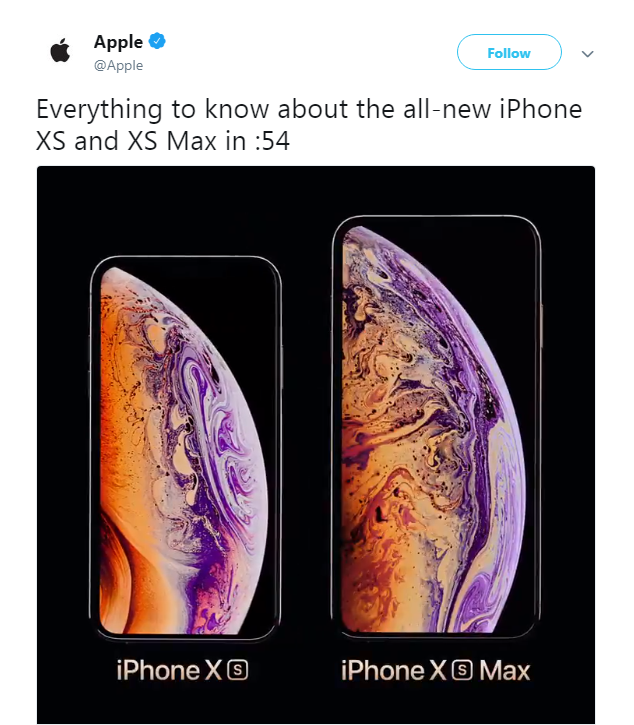Play the video via the smaller iPhone XS
Viewport: 634px width, 725px height.
(185, 448)
